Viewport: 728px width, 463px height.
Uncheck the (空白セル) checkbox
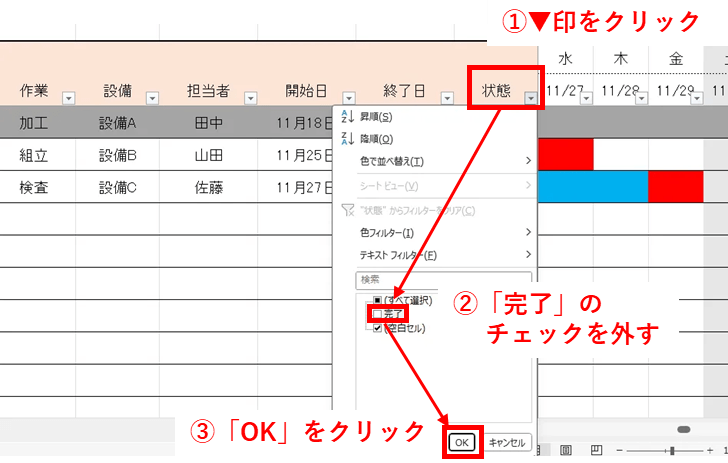point(377,328)
